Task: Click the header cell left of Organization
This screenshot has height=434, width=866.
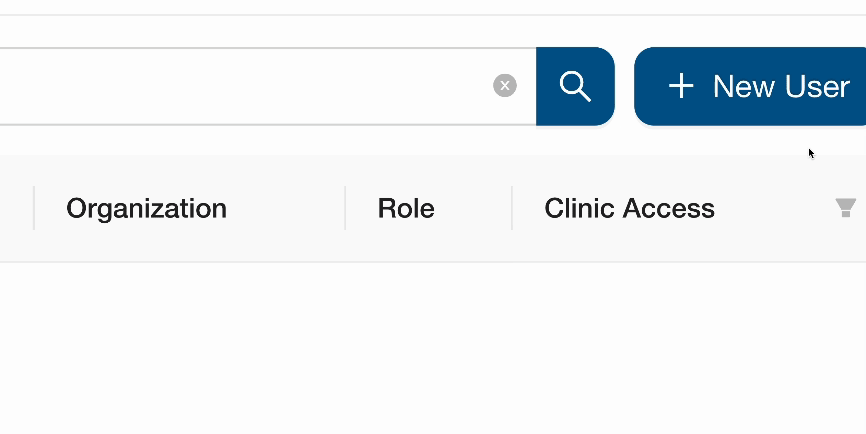Action: (14, 208)
